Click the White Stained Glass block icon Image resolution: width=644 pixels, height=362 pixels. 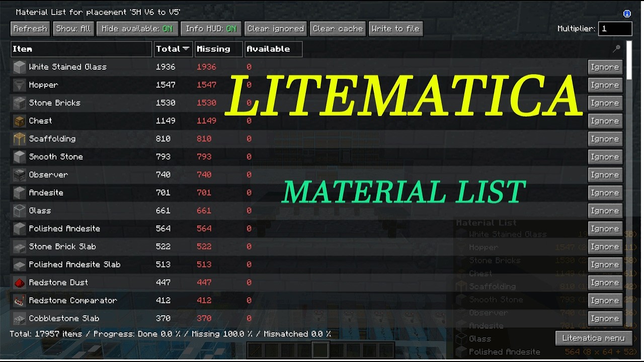(x=19, y=67)
